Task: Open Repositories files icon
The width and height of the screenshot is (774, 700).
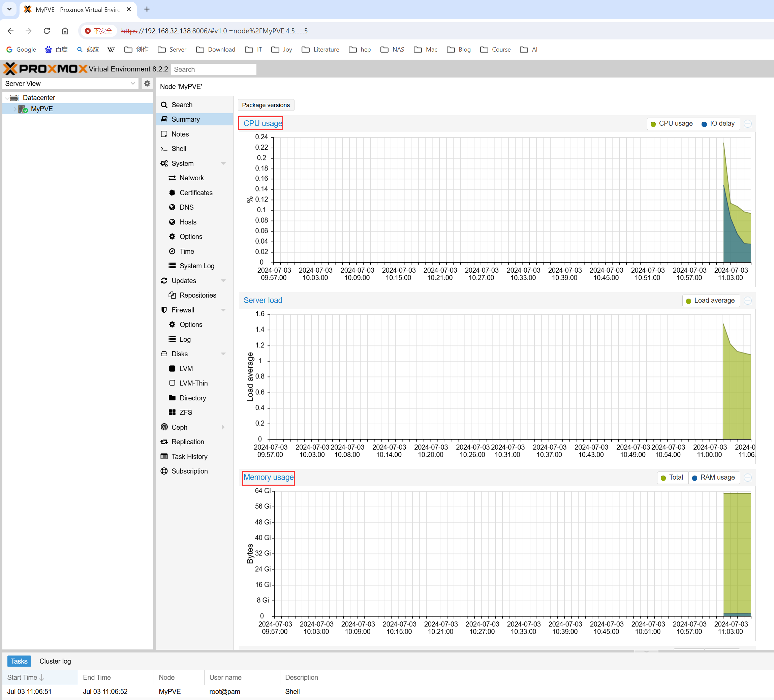Action: [x=172, y=295]
